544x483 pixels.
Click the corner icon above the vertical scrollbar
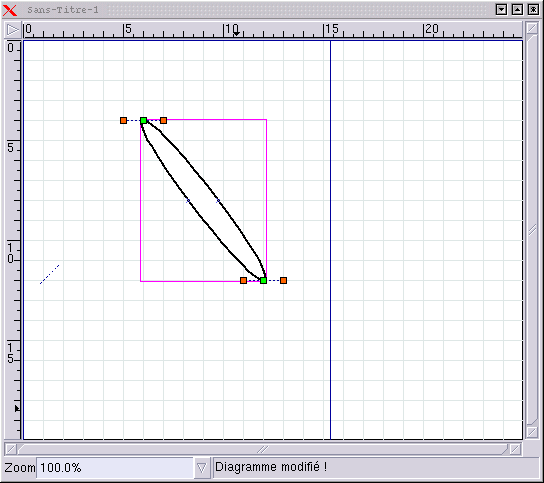click(532, 28)
